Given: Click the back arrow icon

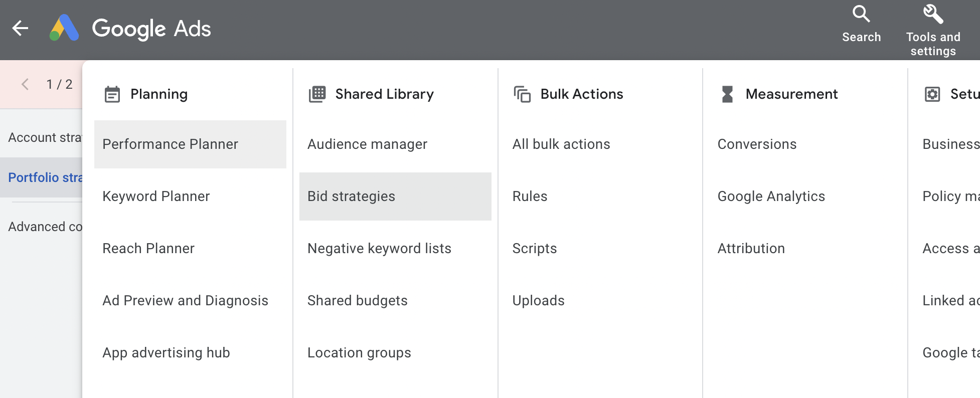Looking at the screenshot, I should (20, 28).
